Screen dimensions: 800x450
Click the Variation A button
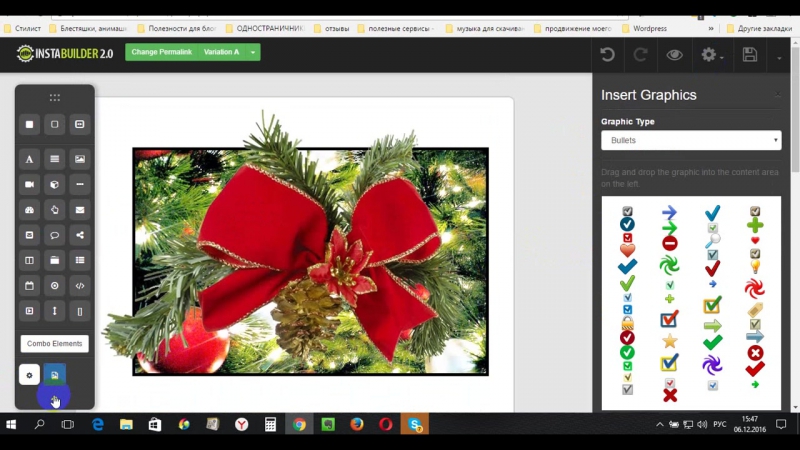(221, 52)
